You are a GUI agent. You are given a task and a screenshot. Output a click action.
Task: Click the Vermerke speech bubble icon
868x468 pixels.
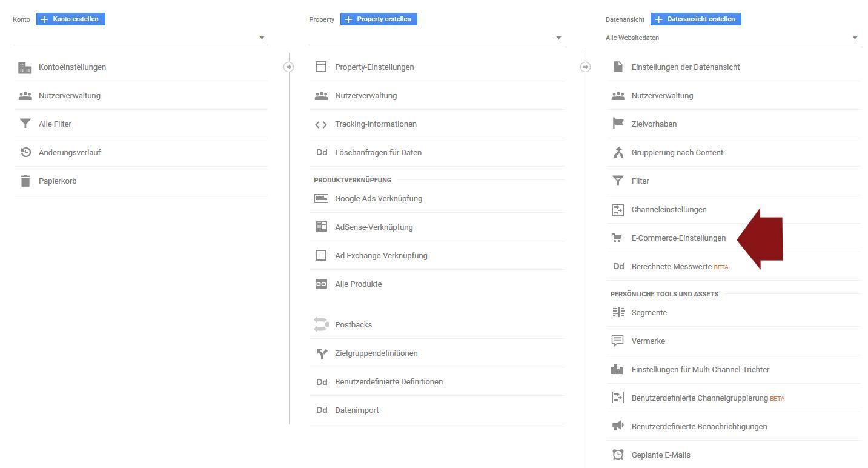618,341
